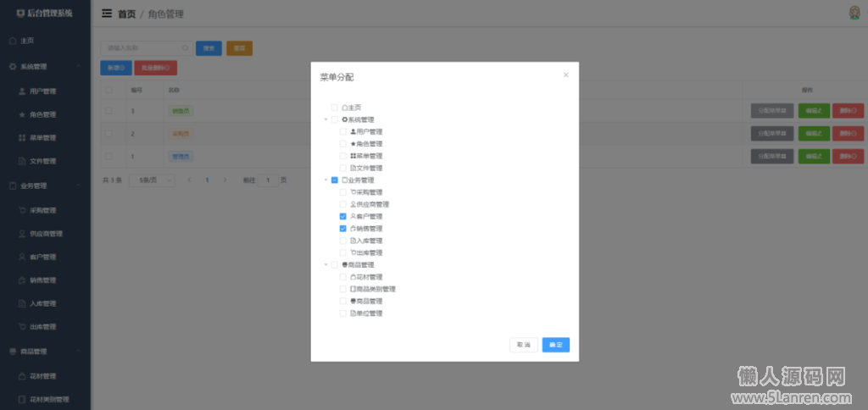
Task: Click the grid icon beside 菜单管理 in tree
Action: [x=353, y=156]
